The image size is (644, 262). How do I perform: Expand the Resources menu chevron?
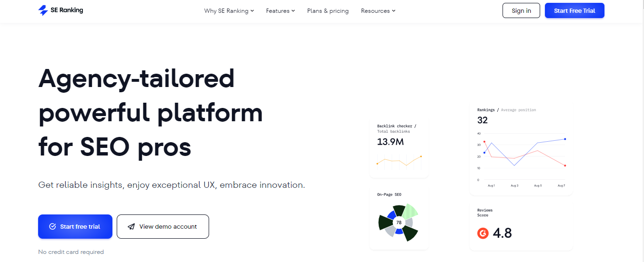coord(394,11)
